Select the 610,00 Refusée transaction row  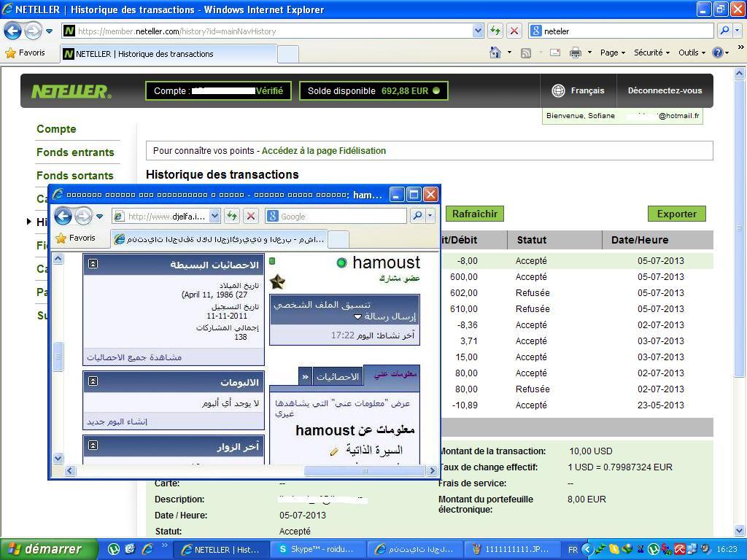tap(576, 309)
